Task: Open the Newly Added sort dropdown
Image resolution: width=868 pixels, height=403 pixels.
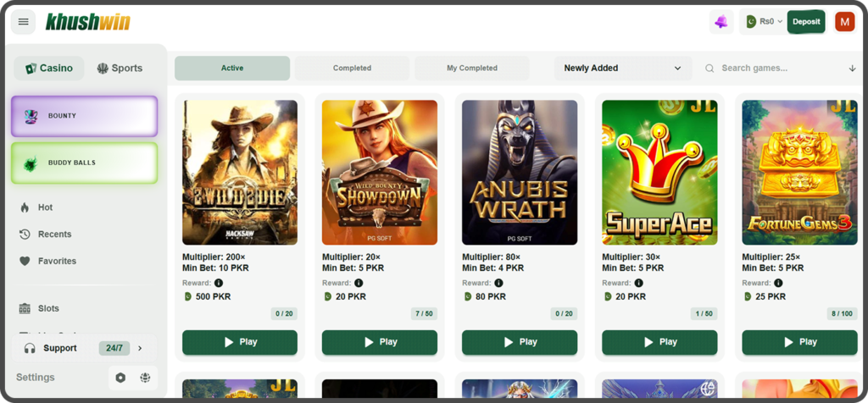Action: point(623,68)
